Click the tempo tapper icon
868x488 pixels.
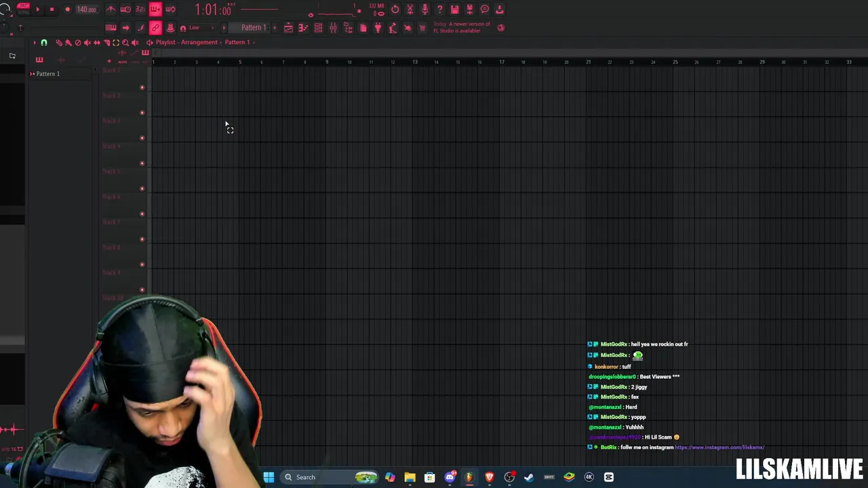tap(393, 28)
